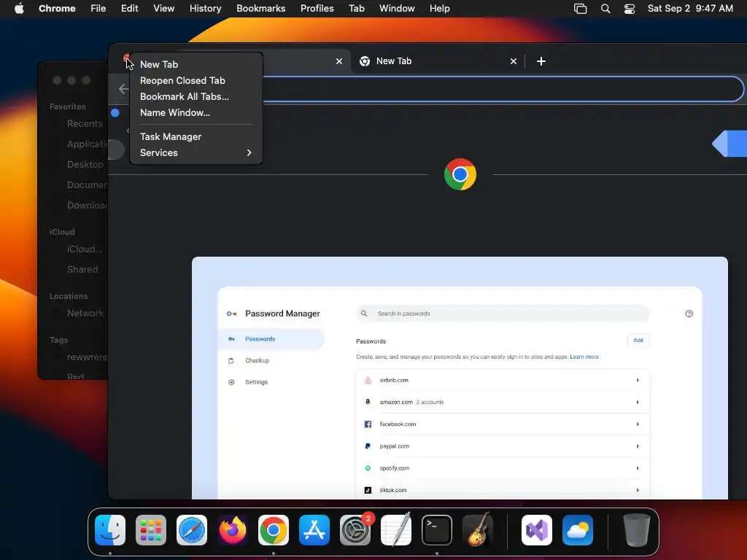Open Visual Studio from the Dock
747x560 pixels.
click(537, 530)
